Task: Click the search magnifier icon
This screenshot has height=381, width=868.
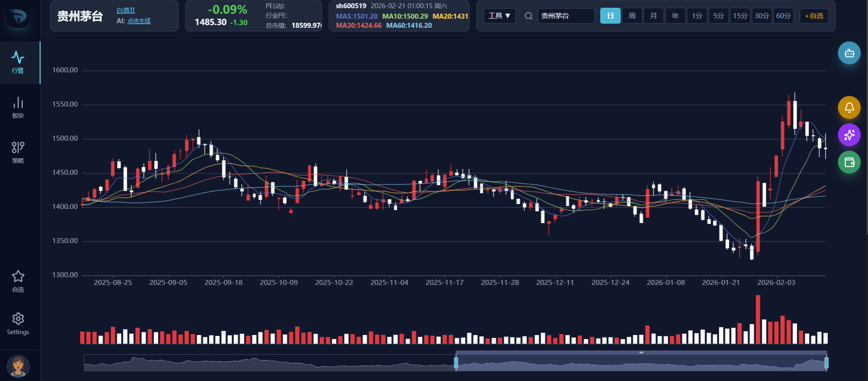Action: pyautogui.click(x=529, y=16)
